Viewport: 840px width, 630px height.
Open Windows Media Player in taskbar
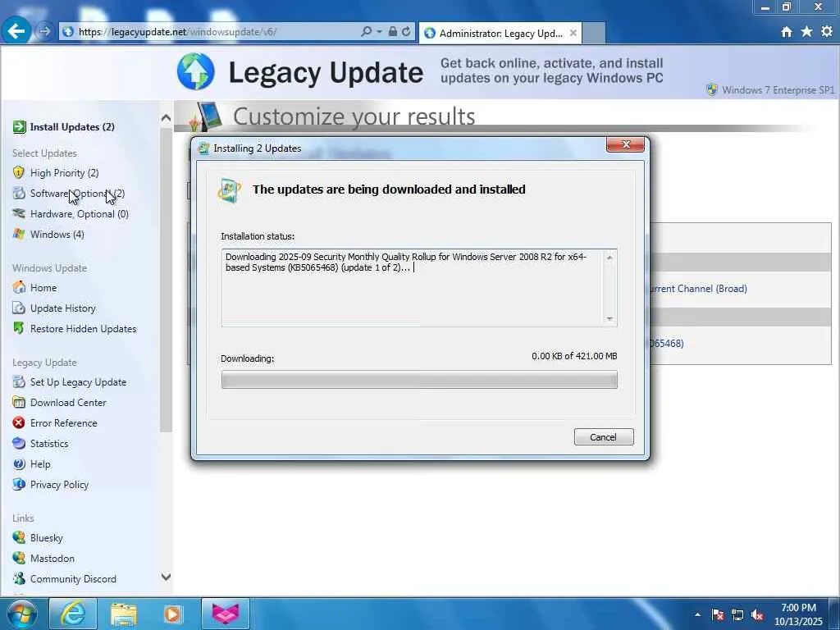click(173, 614)
